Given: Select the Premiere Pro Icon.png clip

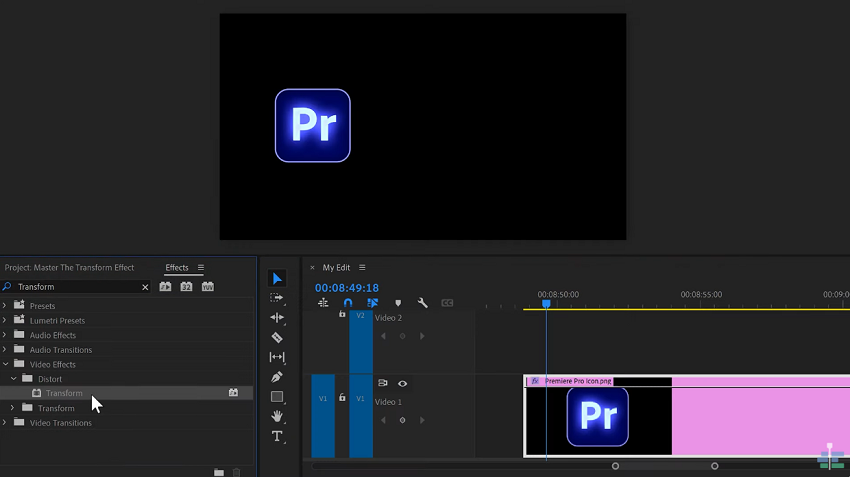Looking at the screenshot, I should coord(687,416).
